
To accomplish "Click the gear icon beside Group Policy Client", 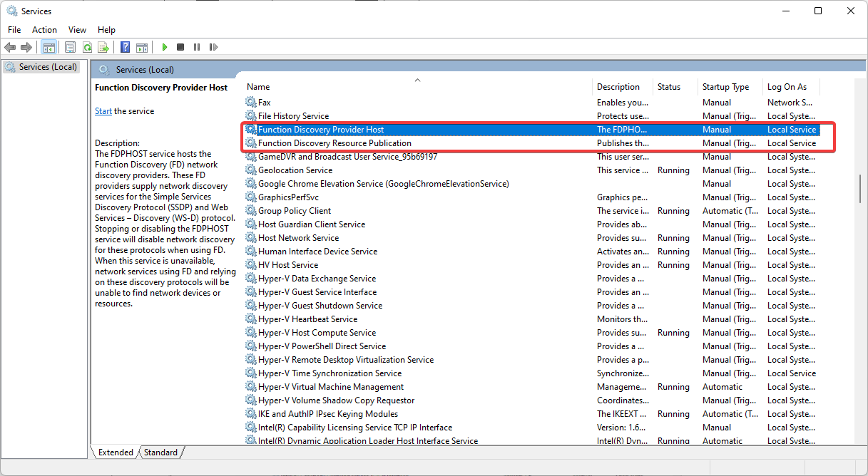I will [250, 211].
